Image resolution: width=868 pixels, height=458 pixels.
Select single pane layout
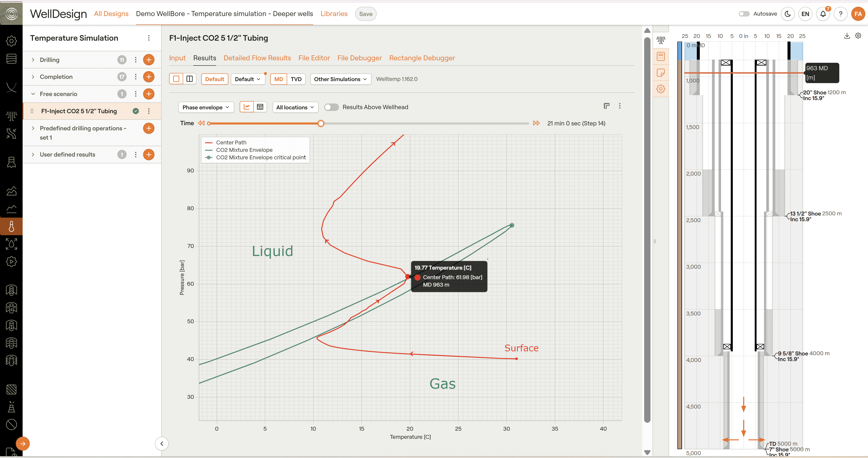(176, 79)
